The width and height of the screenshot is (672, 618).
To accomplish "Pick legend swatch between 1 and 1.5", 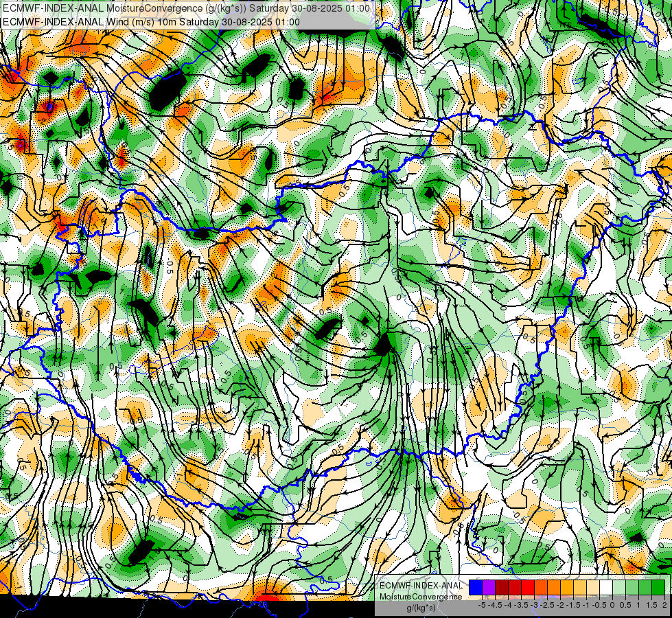I will click(645, 588).
